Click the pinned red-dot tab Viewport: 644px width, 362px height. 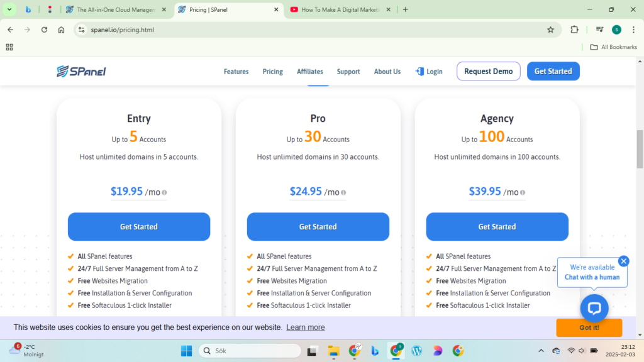tap(50, 9)
